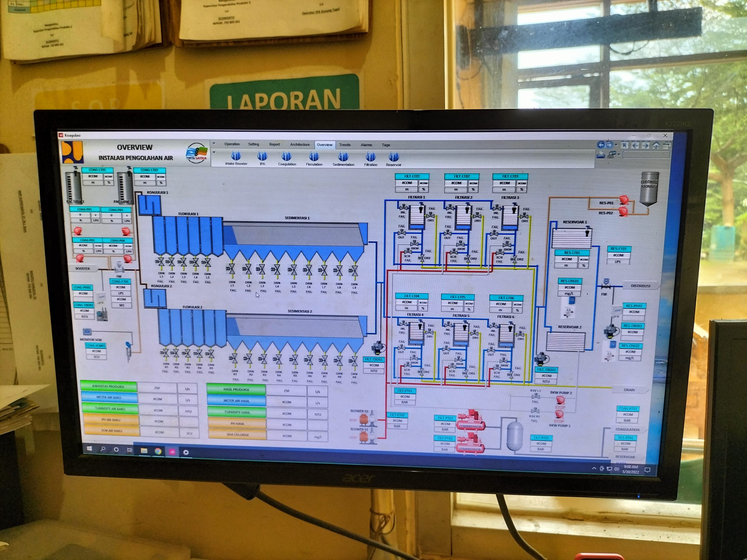Click the printer icon in toolbar

click(x=601, y=155)
